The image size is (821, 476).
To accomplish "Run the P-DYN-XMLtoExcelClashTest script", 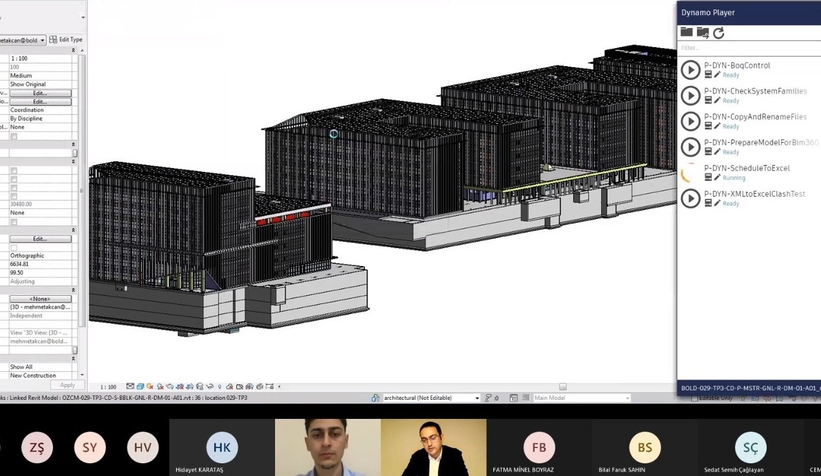I will point(690,198).
